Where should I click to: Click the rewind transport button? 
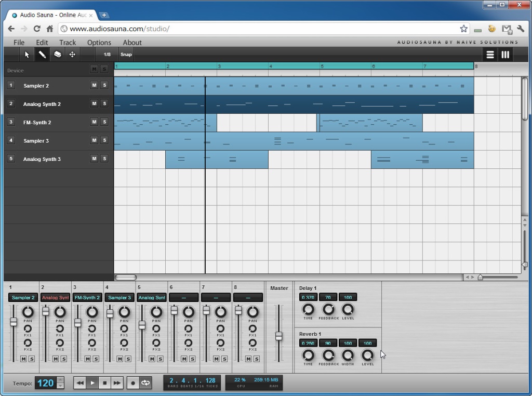(x=80, y=383)
